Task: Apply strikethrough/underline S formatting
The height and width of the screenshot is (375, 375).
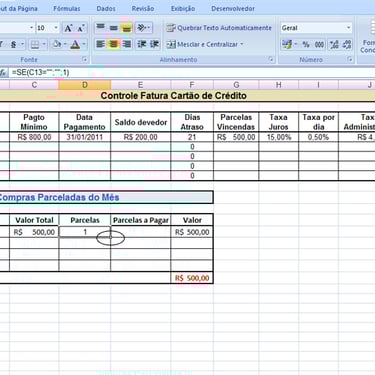Action: click(x=13, y=44)
